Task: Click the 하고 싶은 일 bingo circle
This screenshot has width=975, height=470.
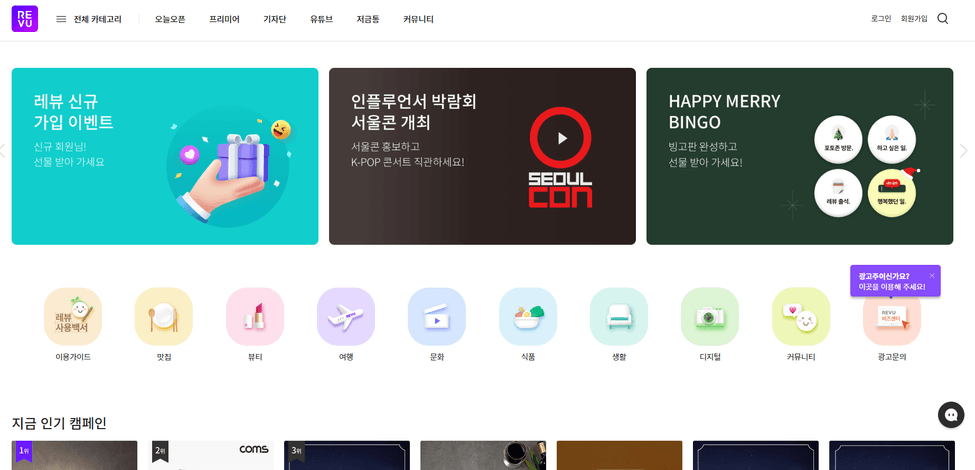Action: (891, 140)
